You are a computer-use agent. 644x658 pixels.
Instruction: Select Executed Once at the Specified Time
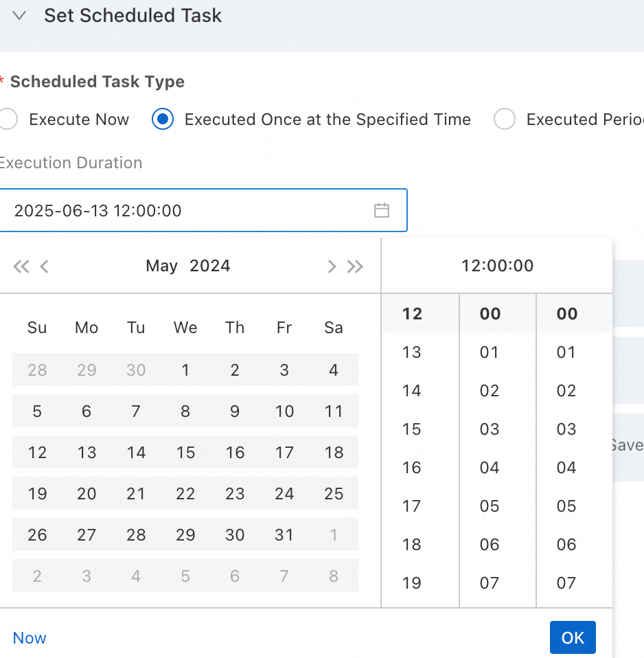[163, 120]
